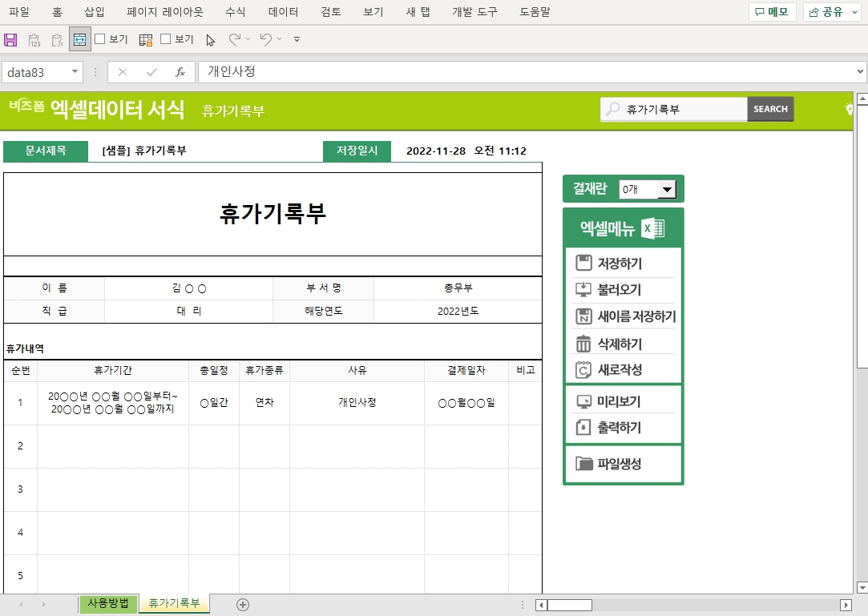Click the purple Save icon in quick toolbar
Image resolution: width=868 pixels, height=616 pixels.
point(11,39)
